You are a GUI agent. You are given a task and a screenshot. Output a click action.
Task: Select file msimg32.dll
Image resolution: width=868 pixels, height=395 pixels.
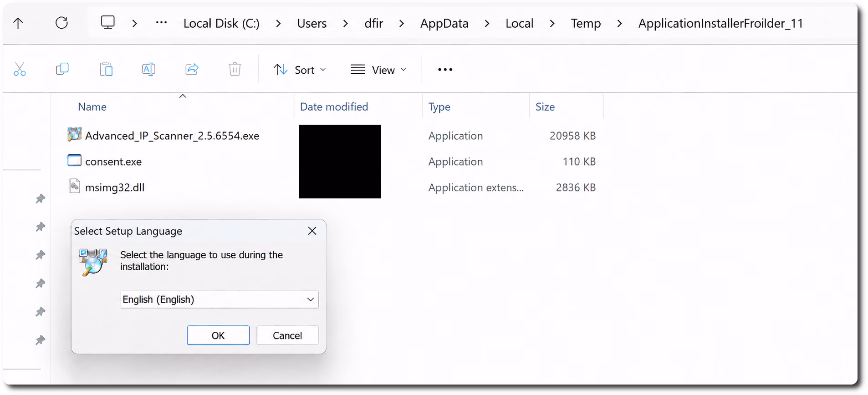tap(115, 187)
